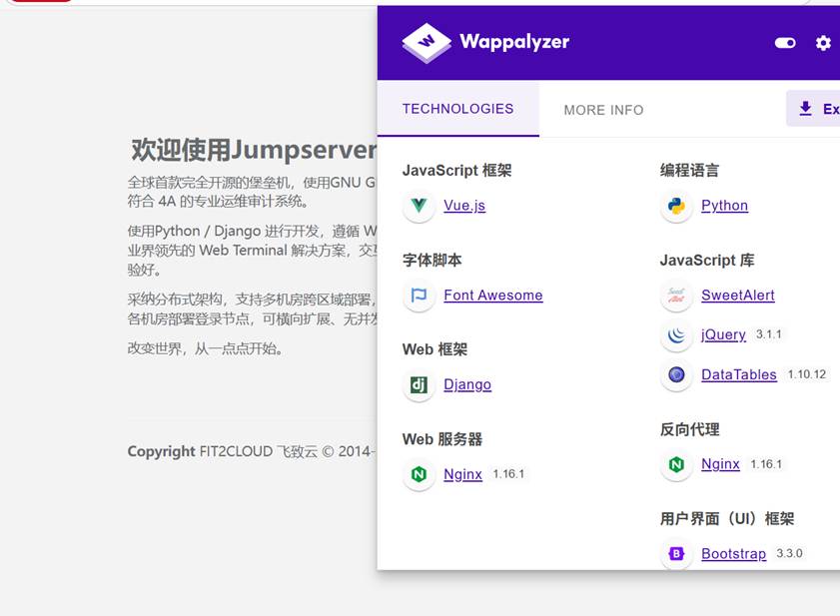Click the jQuery version 3.1.1 label
This screenshot has height=616, width=840.
point(769,334)
